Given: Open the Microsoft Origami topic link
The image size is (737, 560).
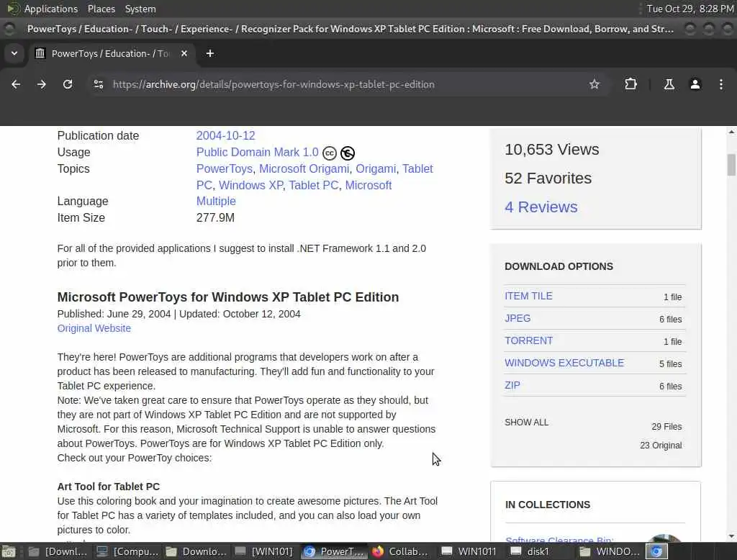Looking at the screenshot, I should click(304, 168).
